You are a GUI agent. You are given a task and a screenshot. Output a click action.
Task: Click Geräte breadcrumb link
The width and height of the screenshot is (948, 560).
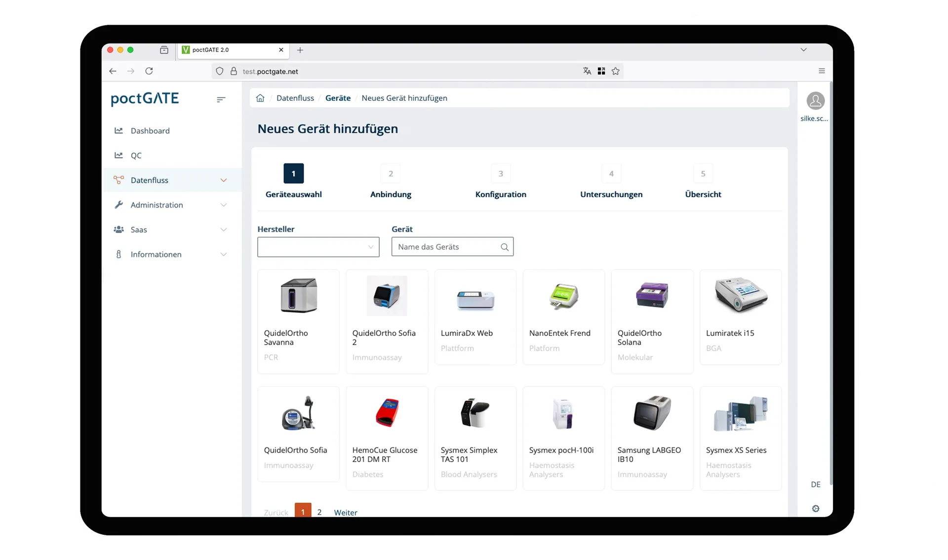(x=338, y=98)
